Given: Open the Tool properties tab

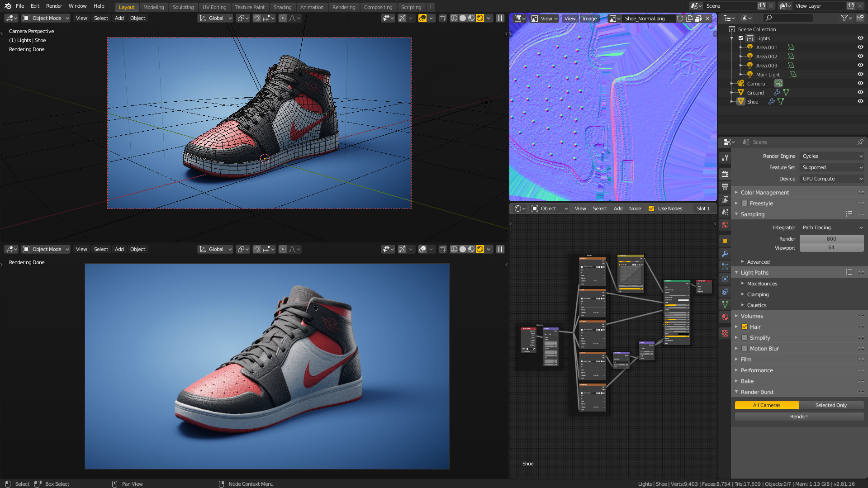Looking at the screenshot, I should coord(725,158).
